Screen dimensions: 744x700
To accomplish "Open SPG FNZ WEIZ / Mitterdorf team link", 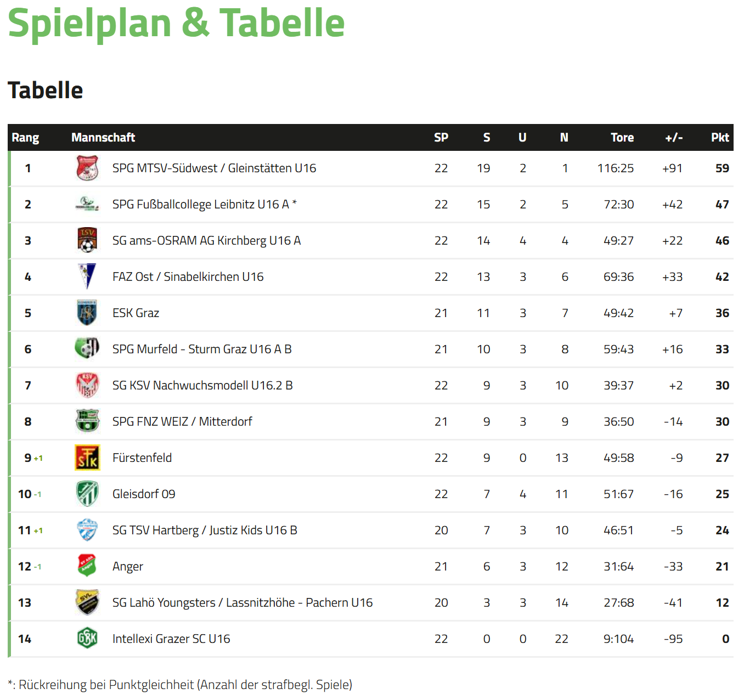I will (x=182, y=422).
